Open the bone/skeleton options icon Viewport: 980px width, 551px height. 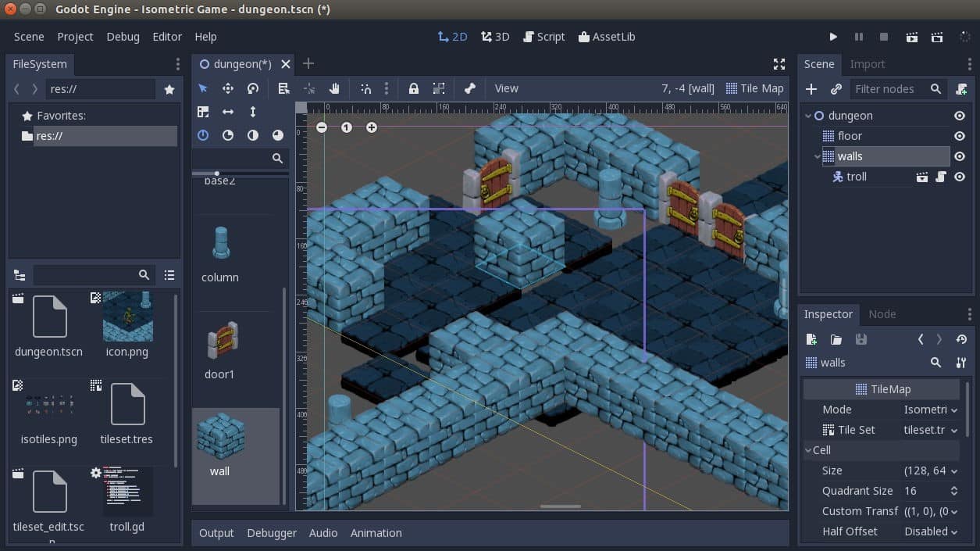[468, 88]
